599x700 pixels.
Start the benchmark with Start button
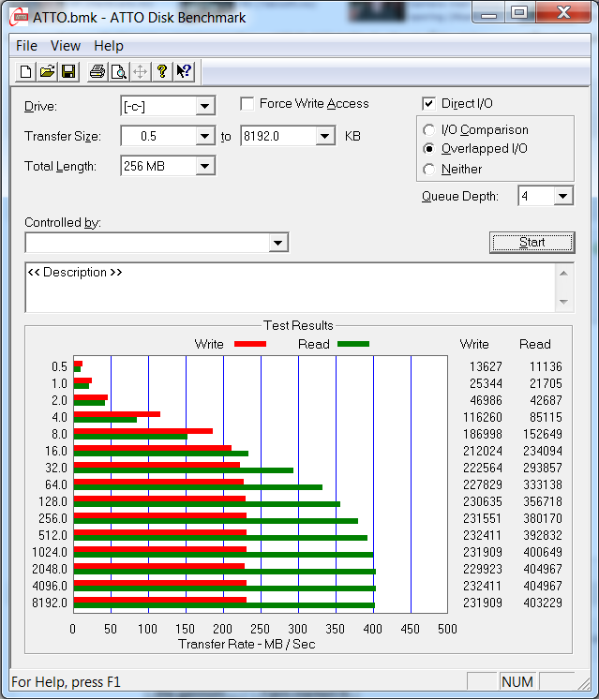tap(532, 243)
